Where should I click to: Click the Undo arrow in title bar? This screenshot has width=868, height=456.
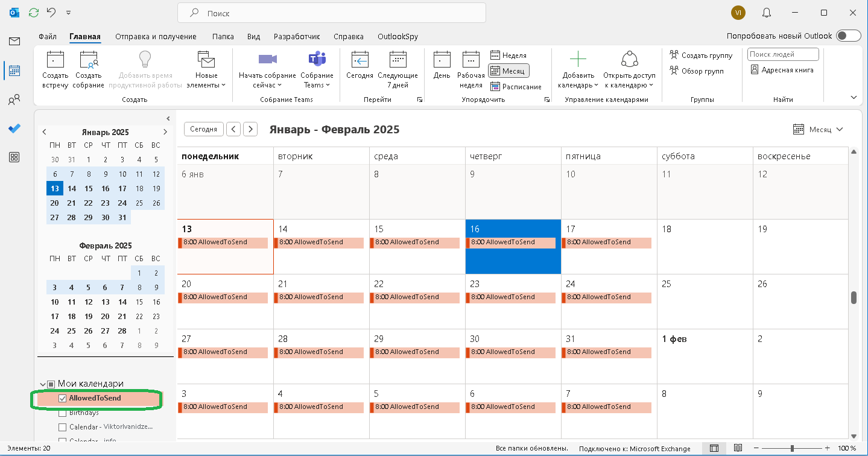point(51,12)
